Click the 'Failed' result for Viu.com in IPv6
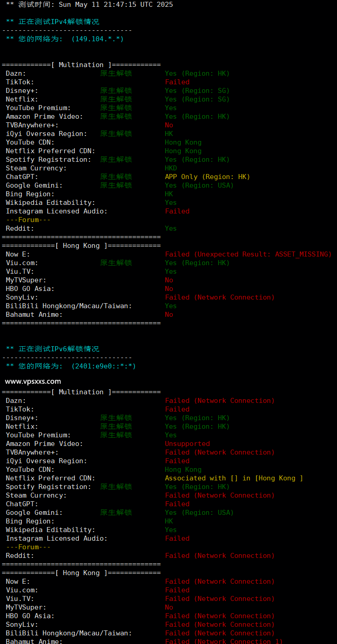The width and height of the screenshot is (337, 644). pos(177,590)
